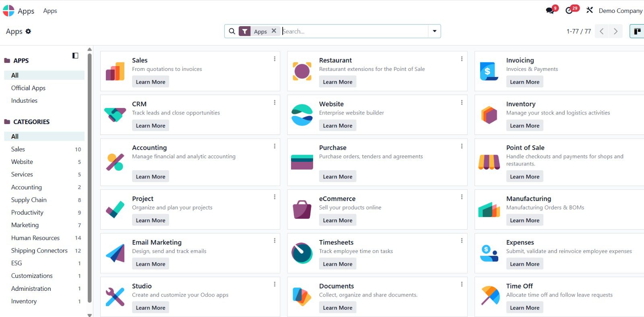Click Learn More for Inventory app
644x317 pixels.
(524, 126)
